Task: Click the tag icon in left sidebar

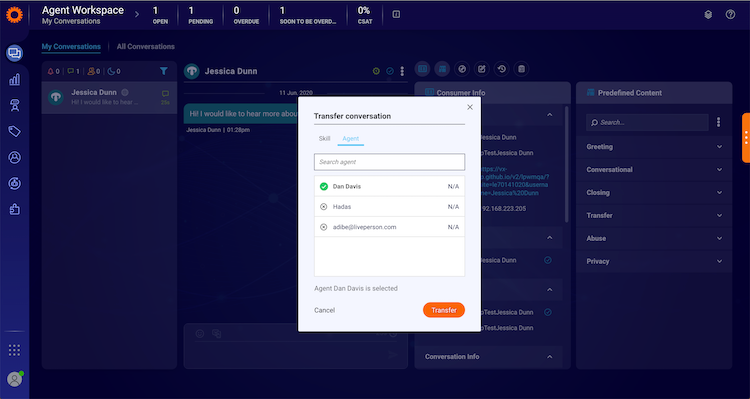Action: [14, 131]
